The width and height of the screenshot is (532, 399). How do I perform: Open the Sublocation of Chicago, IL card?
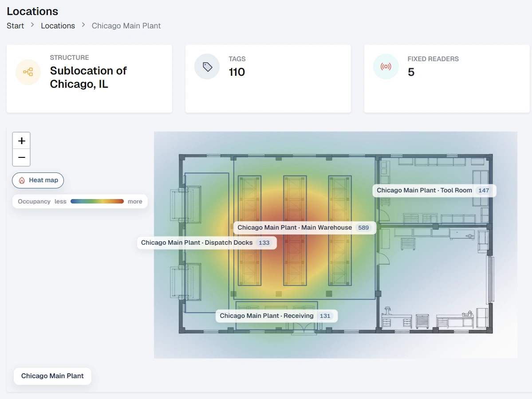point(89,78)
